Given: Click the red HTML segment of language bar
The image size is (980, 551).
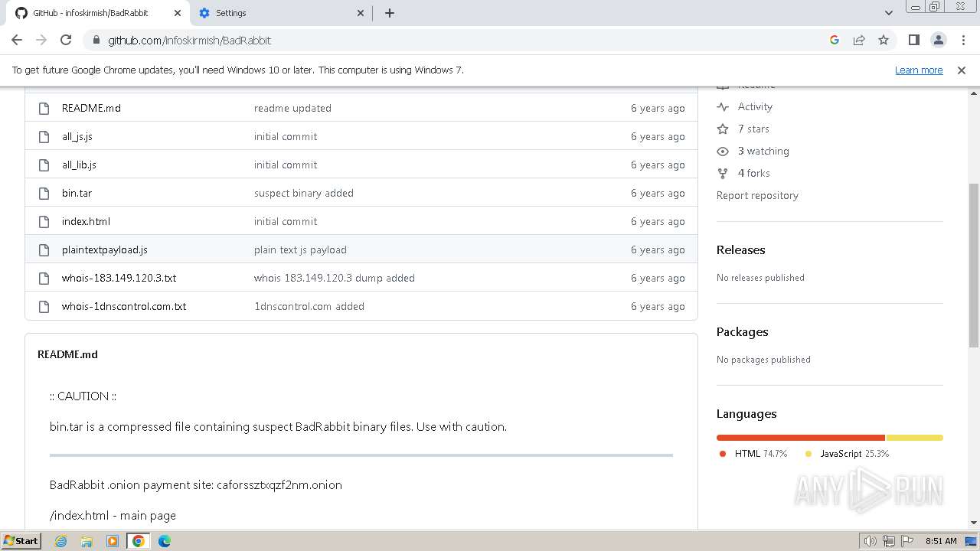Looking at the screenshot, I should click(x=801, y=438).
